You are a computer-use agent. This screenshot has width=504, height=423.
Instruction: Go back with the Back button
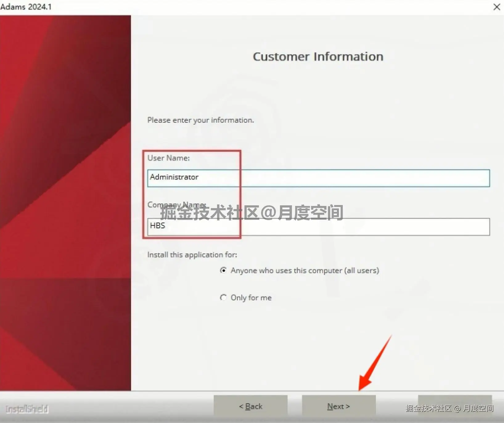pyautogui.click(x=251, y=406)
